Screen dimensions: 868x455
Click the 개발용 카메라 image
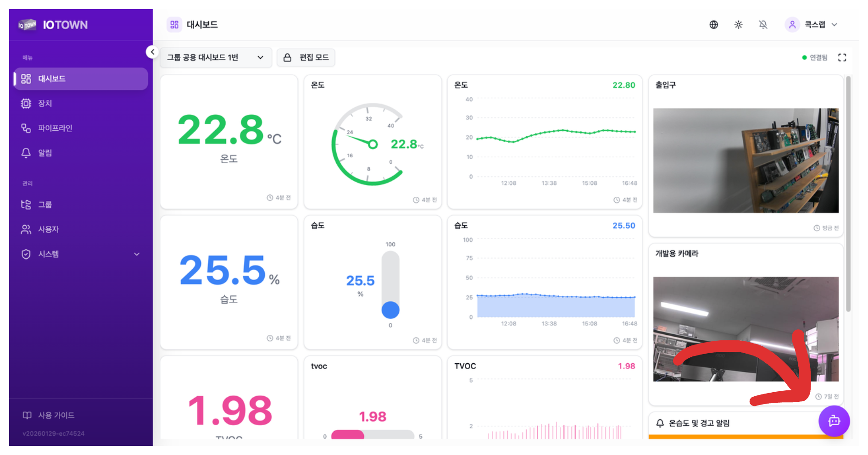pyautogui.click(x=746, y=329)
